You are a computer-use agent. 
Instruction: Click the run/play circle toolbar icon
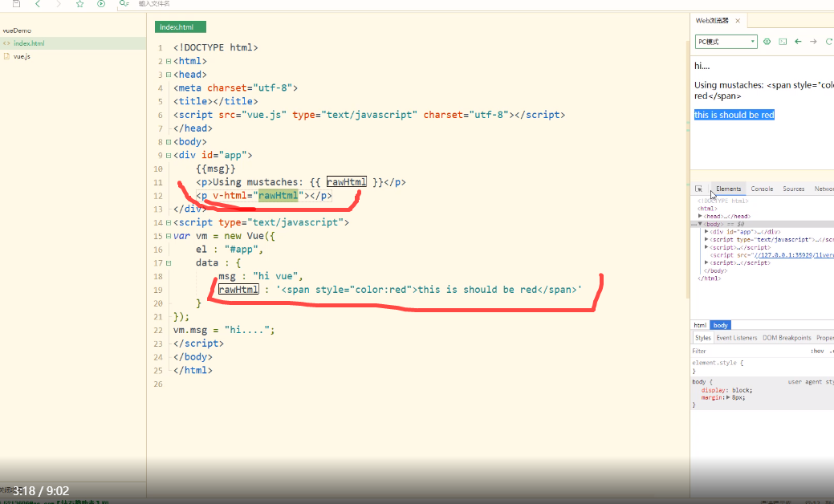pos(101,4)
